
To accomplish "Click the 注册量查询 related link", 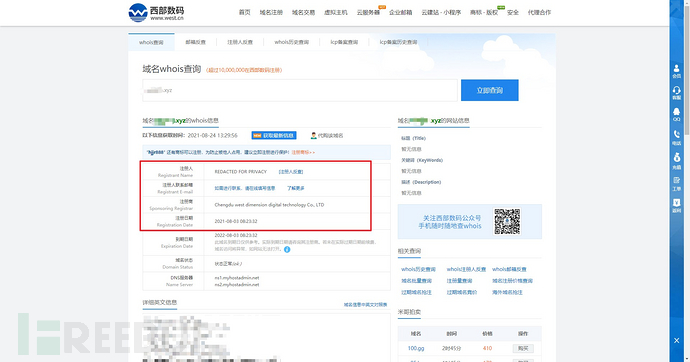I will click(459, 281).
